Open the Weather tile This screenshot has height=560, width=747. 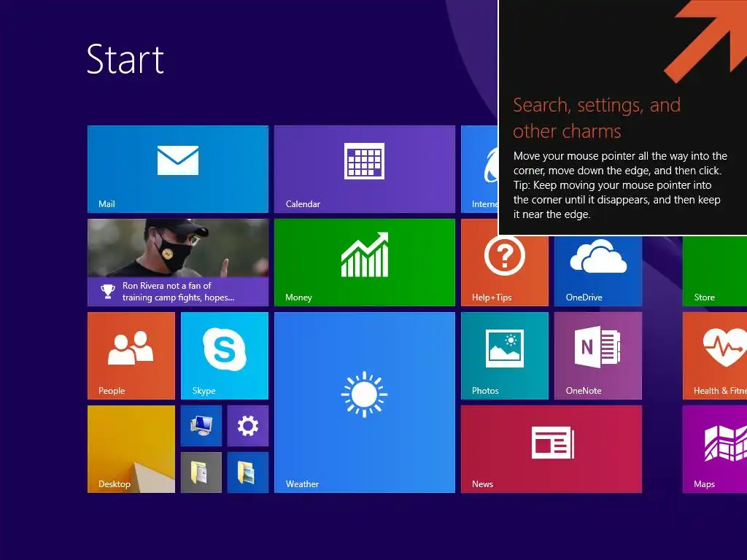(365, 402)
